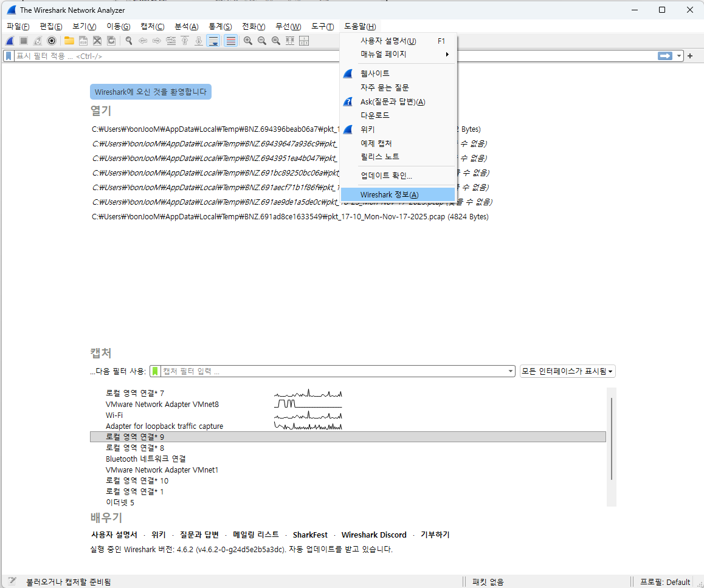Select 웹사이트 in the help menu
The image size is (704, 588).
[398, 73]
